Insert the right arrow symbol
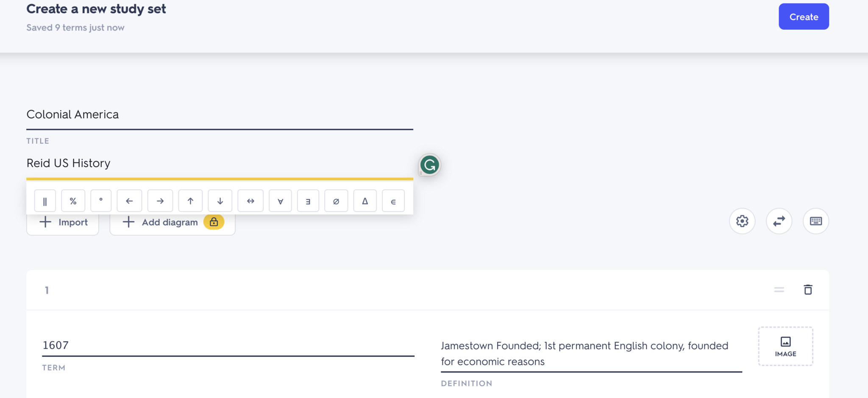The height and width of the screenshot is (398, 868). tap(160, 201)
